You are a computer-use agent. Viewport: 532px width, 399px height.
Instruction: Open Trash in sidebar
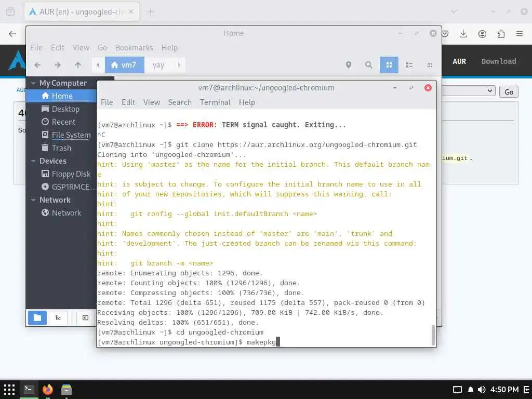[x=61, y=148]
